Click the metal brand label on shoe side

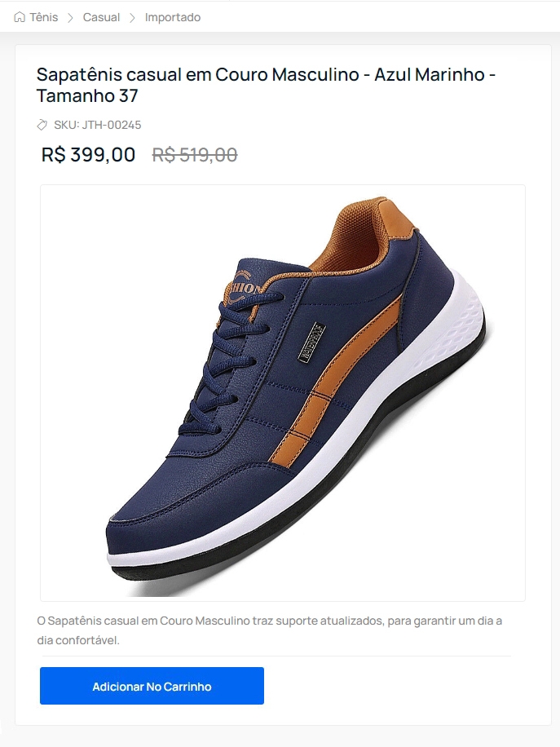click(x=312, y=342)
